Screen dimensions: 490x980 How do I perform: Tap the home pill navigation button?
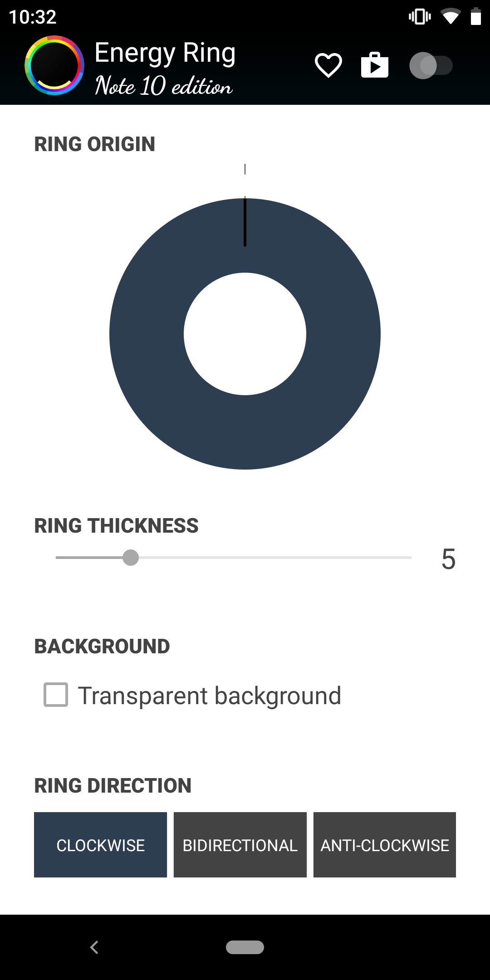(245, 947)
